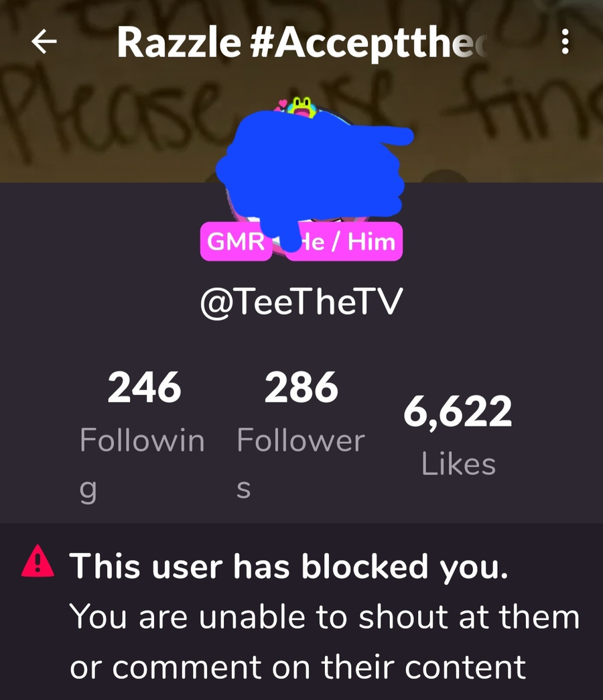Open the 286 followers count
This screenshot has height=700, width=603.
coord(301,387)
